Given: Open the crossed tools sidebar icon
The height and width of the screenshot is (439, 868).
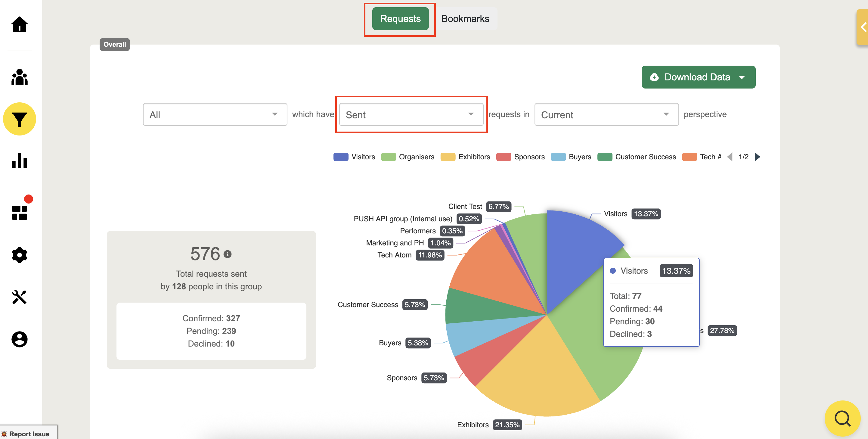Looking at the screenshot, I should 19,297.
